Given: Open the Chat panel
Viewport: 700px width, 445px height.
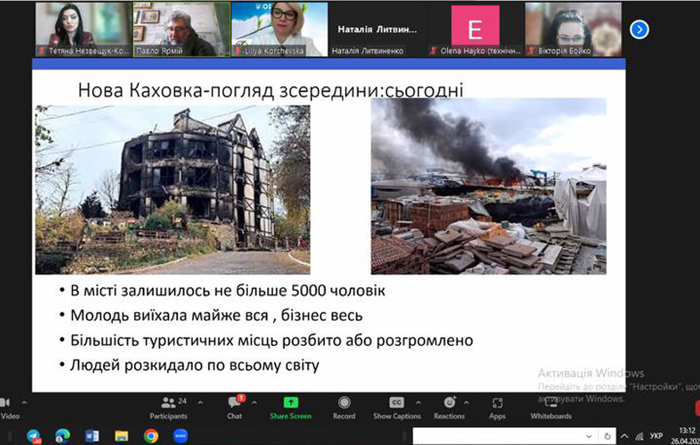Looking at the screenshot, I should tap(234, 408).
